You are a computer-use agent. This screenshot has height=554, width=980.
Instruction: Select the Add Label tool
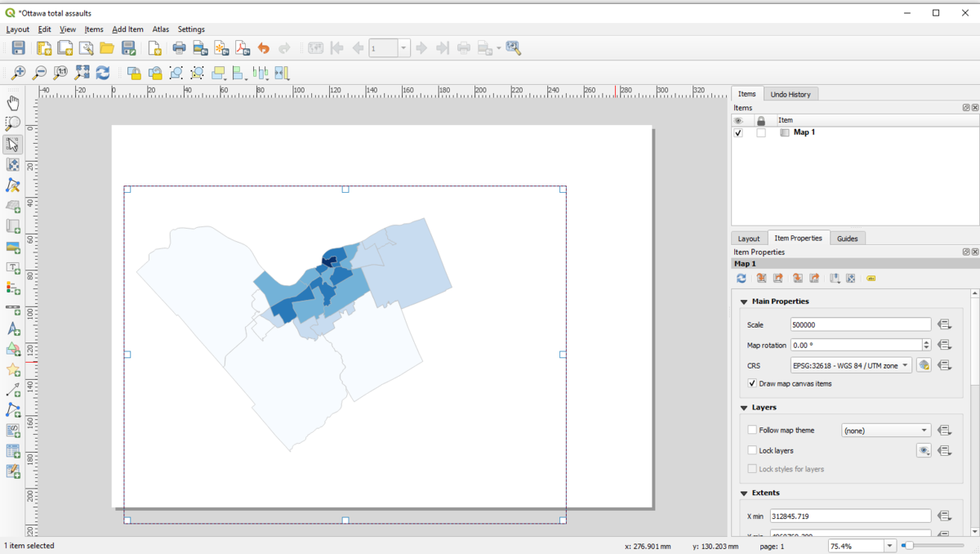click(12, 268)
